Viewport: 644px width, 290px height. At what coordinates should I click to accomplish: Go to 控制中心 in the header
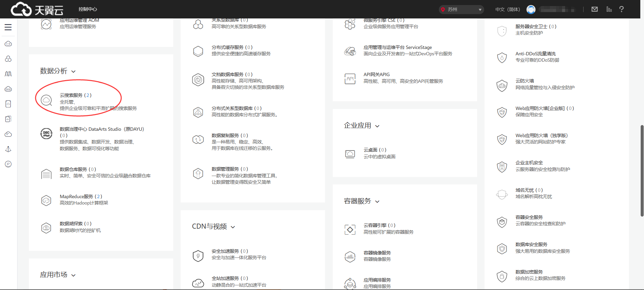88,9
